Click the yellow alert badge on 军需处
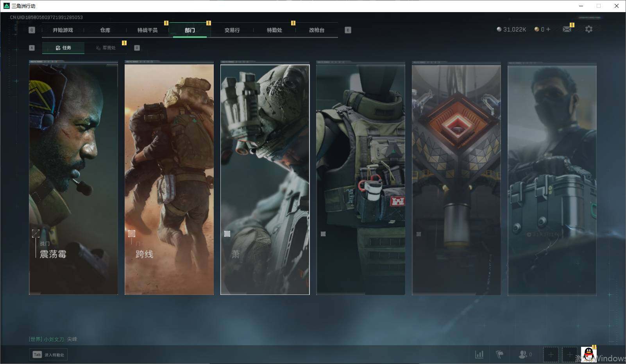The height and width of the screenshot is (364, 626). pyautogui.click(x=124, y=43)
